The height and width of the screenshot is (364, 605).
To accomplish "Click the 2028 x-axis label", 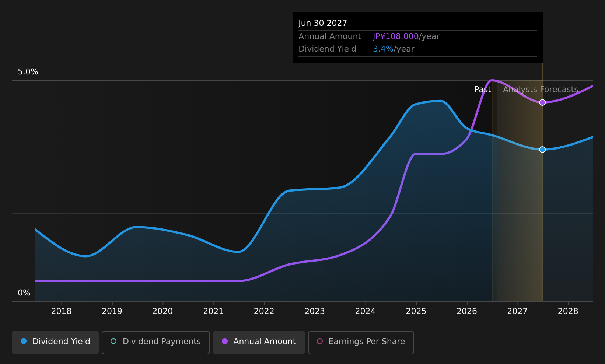I will 568,311.
